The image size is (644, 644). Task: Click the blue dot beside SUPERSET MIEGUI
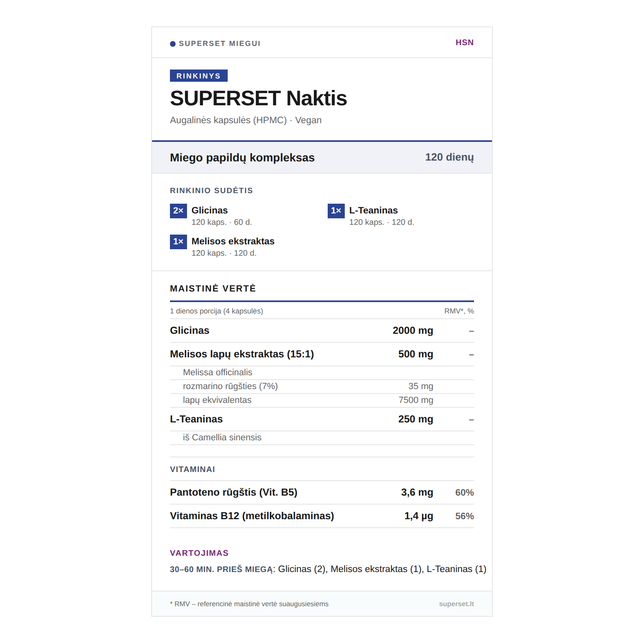[x=173, y=44]
